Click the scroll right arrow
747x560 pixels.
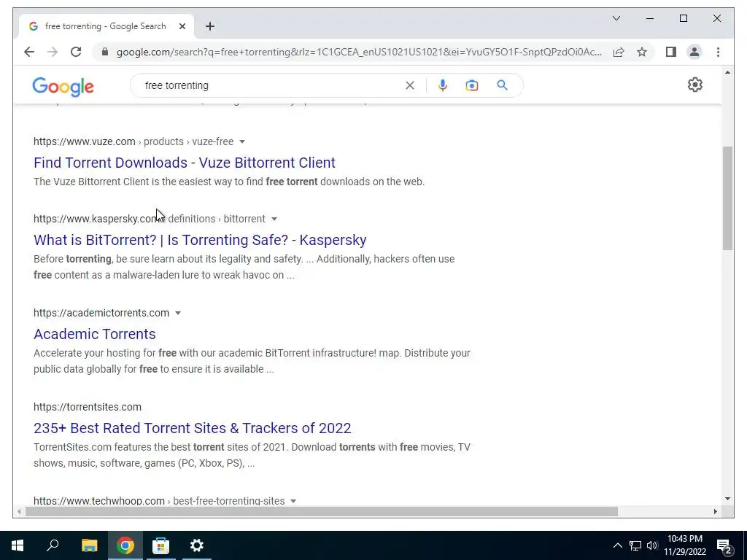(715, 511)
